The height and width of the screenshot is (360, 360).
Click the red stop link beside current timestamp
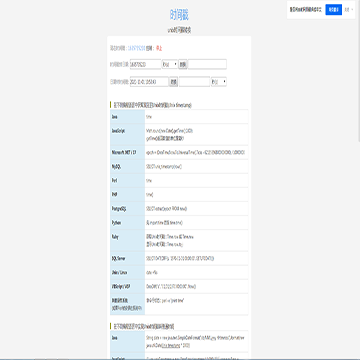tap(159, 48)
